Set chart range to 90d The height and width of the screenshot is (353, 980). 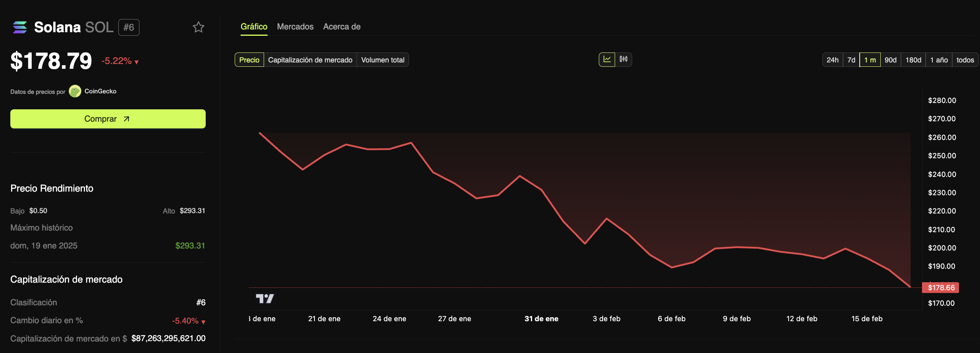[891, 60]
